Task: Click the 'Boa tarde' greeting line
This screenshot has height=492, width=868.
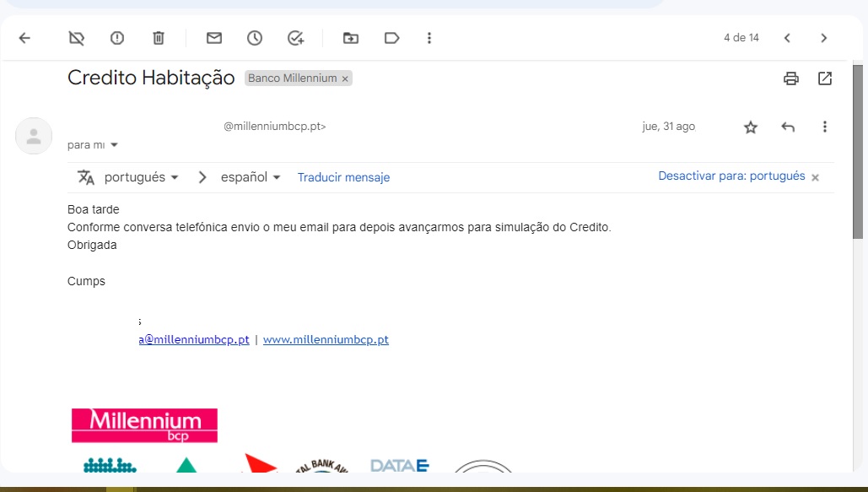Action: click(93, 209)
